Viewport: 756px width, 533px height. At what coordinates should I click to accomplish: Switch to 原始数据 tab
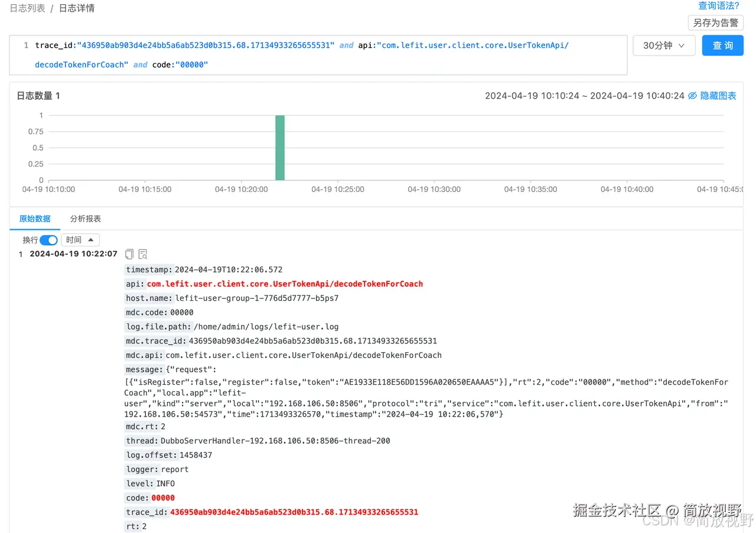pyautogui.click(x=35, y=219)
